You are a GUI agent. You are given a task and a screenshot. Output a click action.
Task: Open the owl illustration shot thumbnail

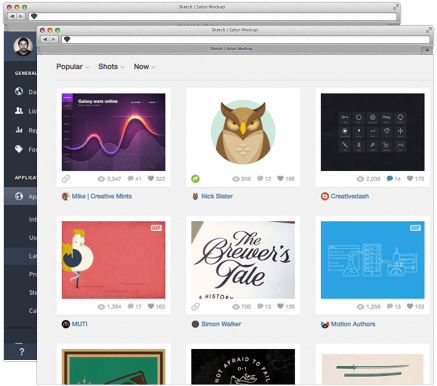click(x=243, y=132)
